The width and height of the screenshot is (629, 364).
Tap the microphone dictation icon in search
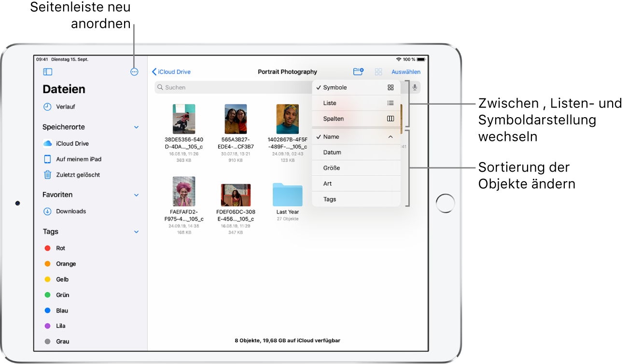(x=415, y=87)
